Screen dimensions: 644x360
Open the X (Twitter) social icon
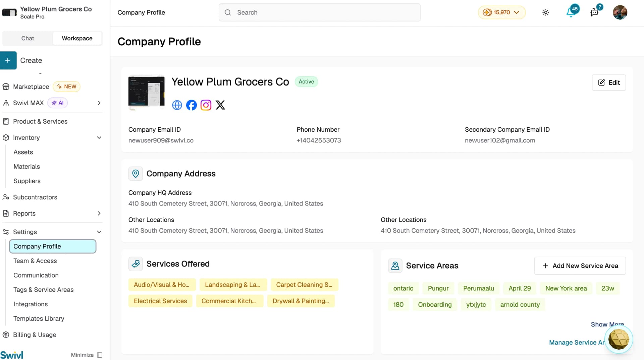(x=220, y=105)
